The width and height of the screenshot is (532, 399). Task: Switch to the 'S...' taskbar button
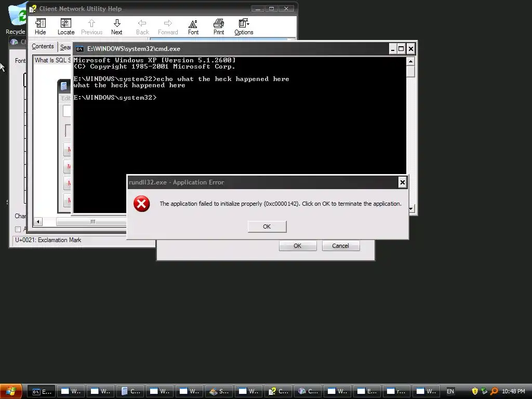220,391
